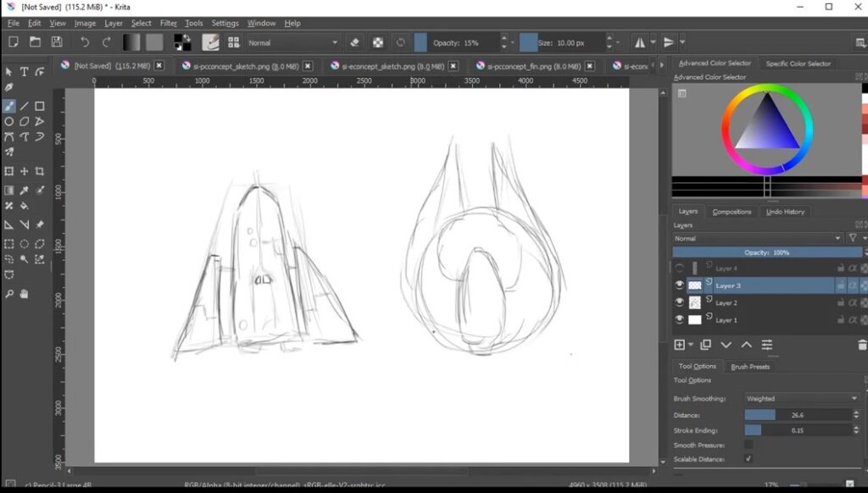The height and width of the screenshot is (493, 868).
Task: Pick the Rectangle shape tool
Action: [40, 107]
